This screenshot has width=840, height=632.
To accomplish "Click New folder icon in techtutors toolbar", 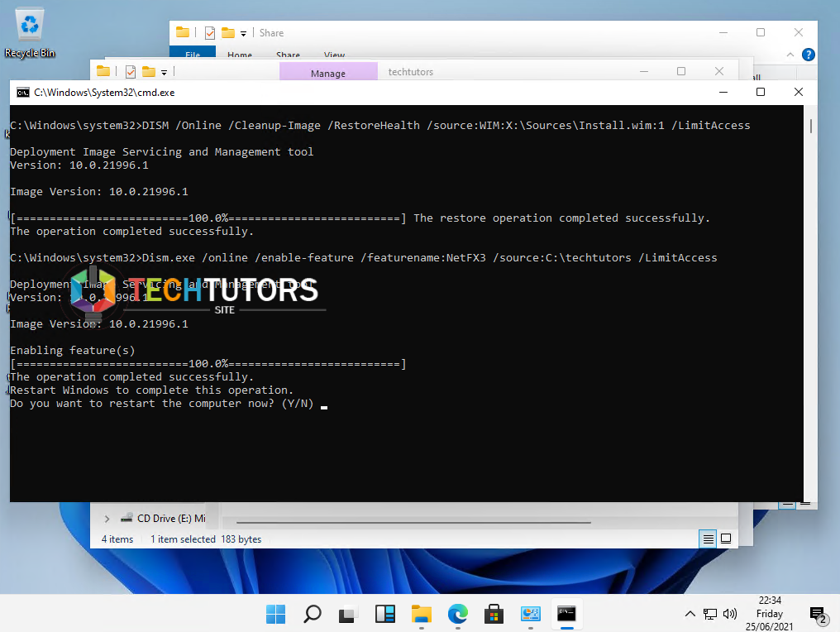I will [149, 71].
